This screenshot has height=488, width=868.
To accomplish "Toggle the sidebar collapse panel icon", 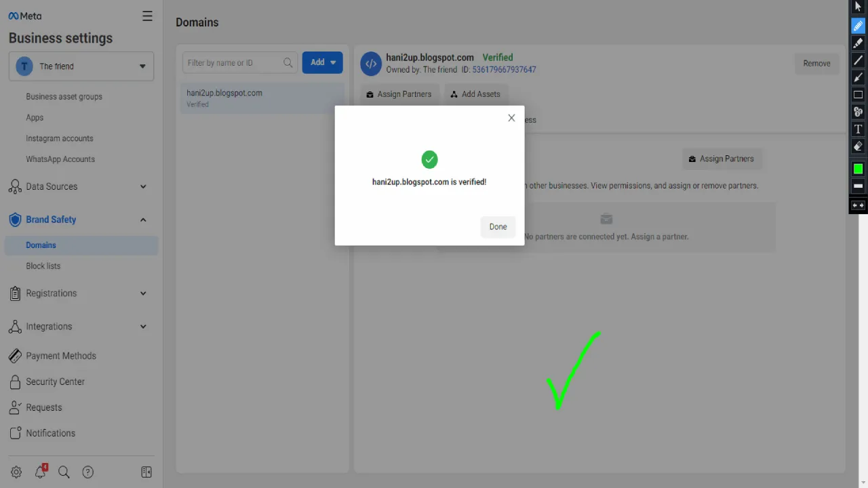I will (146, 472).
